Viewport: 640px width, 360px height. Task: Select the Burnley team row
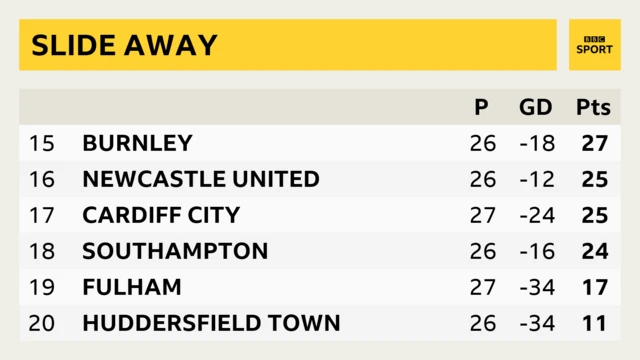click(320, 143)
